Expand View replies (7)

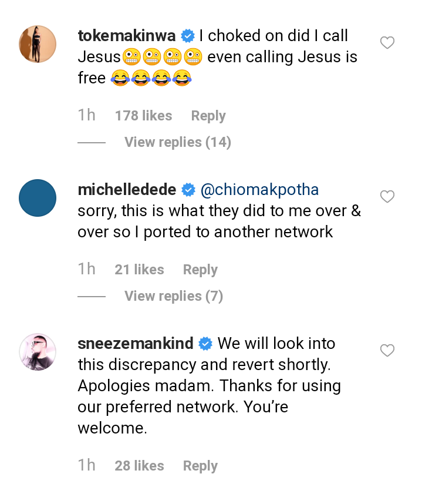tap(174, 296)
